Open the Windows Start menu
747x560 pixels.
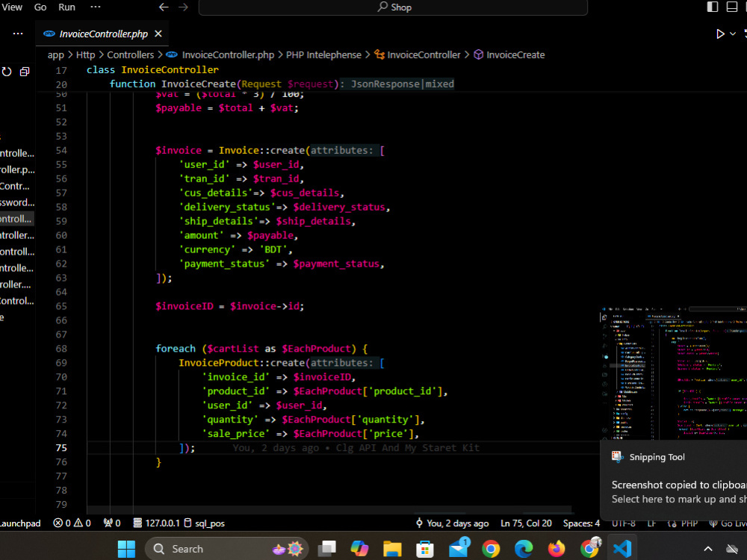click(x=126, y=549)
